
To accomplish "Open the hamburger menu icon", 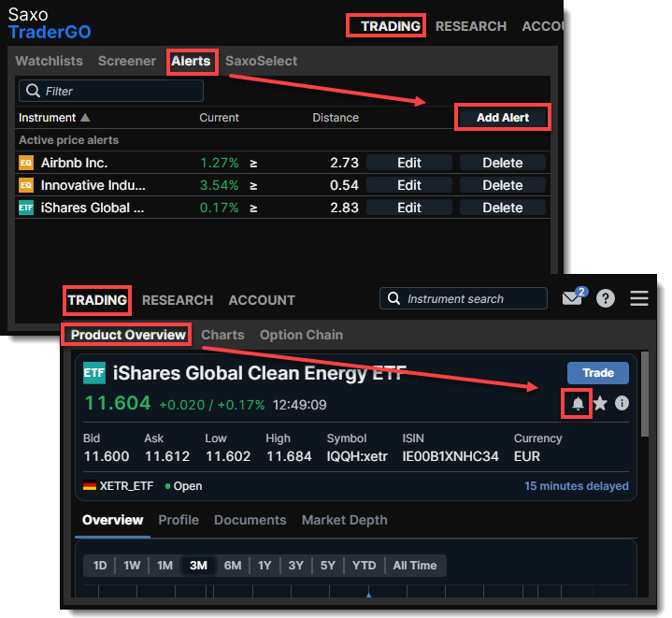I will click(x=638, y=298).
